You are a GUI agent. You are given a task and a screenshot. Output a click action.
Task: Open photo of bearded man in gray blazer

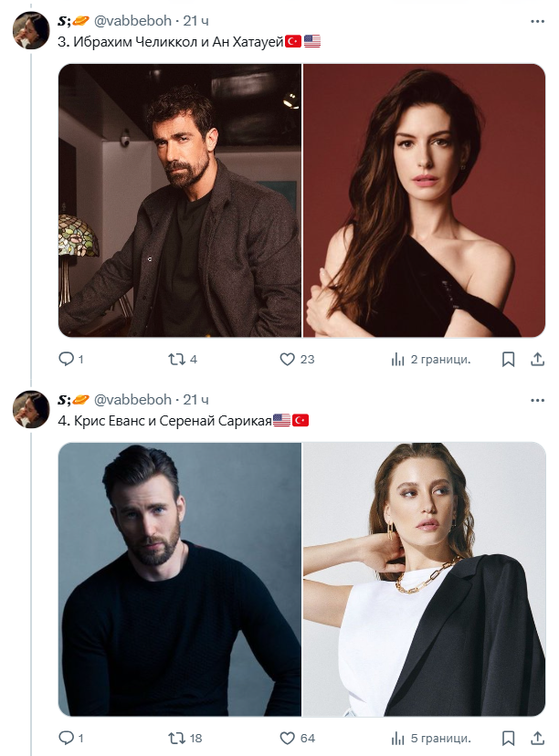point(179,201)
